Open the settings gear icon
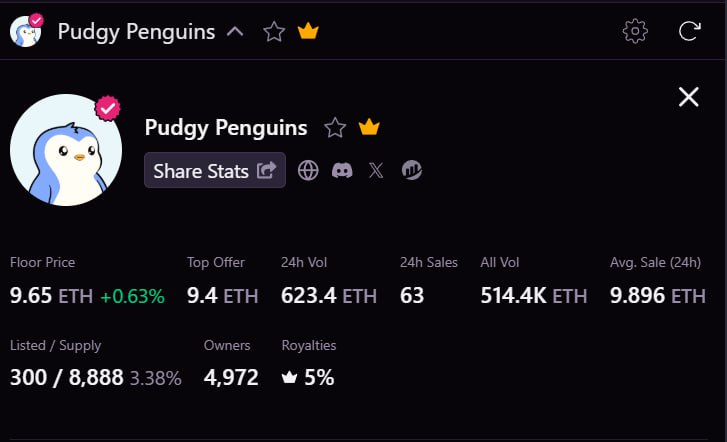The image size is (727, 442). coord(635,31)
